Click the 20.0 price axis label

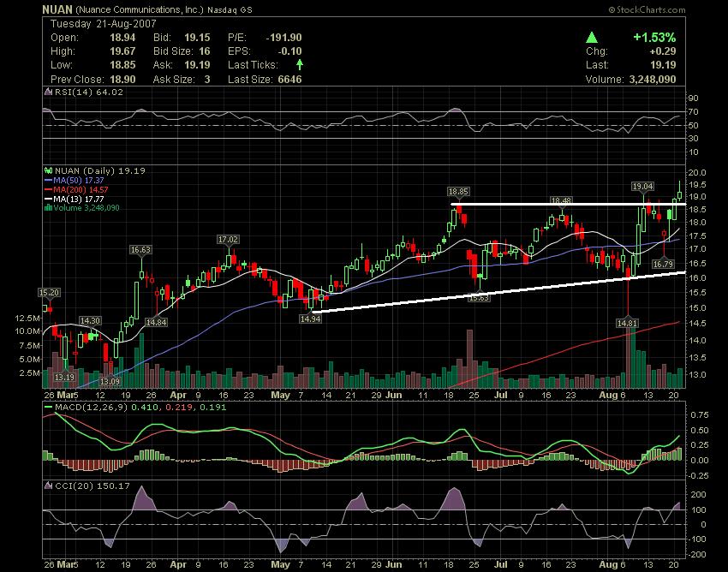coord(698,173)
